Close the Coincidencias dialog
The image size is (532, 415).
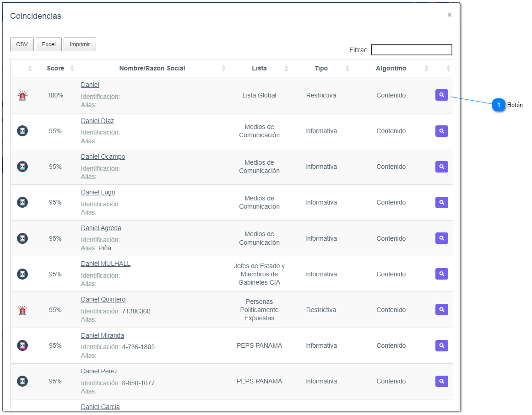pyautogui.click(x=449, y=15)
